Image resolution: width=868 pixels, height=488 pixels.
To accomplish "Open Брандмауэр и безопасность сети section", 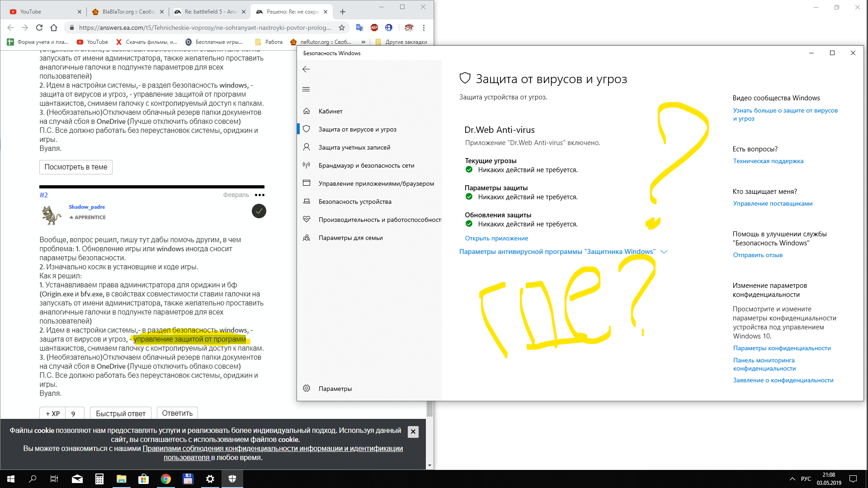I will point(366,165).
